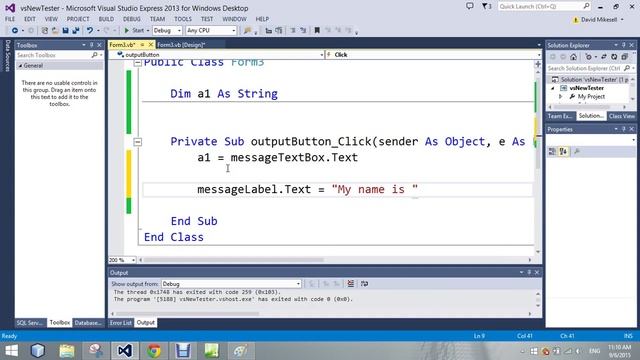Click the decrease indent toolbar icon
Viewport: 640px width, 360px height.
click(x=268, y=31)
